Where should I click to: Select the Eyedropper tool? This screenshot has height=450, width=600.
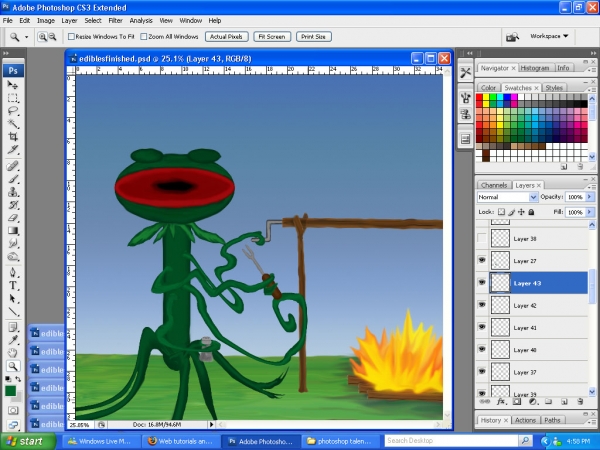point(13,340)
